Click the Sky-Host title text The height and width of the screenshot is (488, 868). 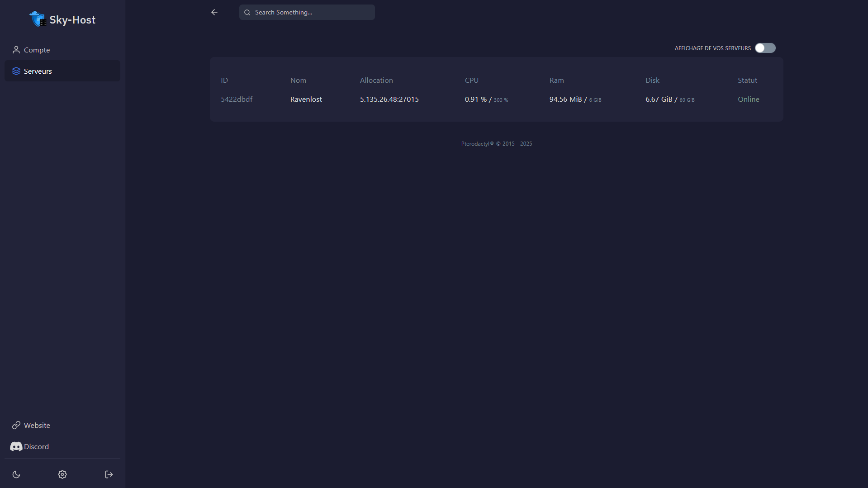(72, 20)
